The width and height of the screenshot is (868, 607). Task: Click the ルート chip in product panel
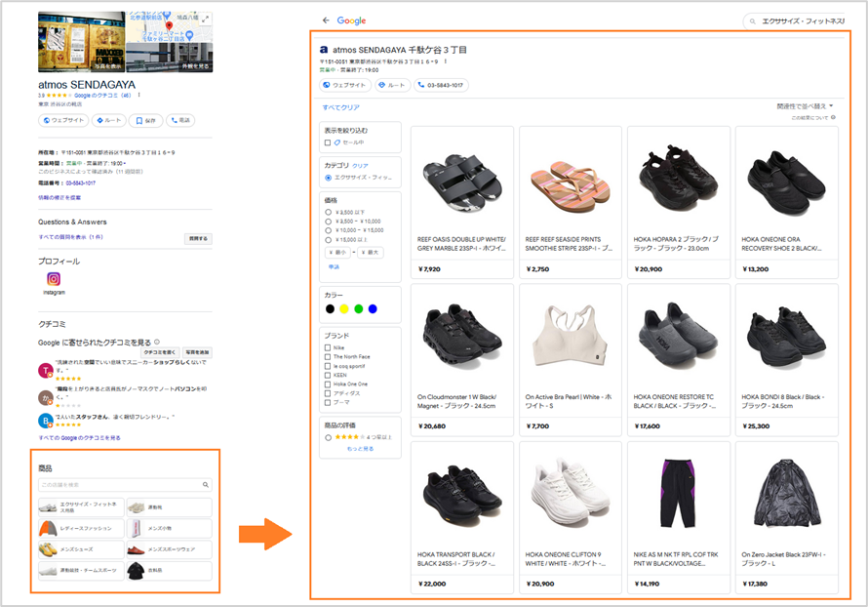click(x=392, y=85)
